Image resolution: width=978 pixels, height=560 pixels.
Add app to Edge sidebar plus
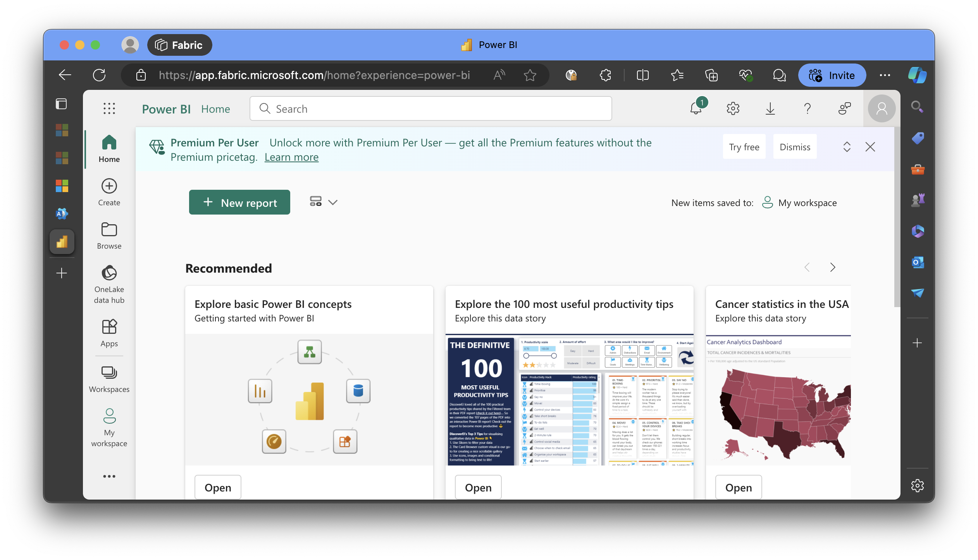point(917,343)
